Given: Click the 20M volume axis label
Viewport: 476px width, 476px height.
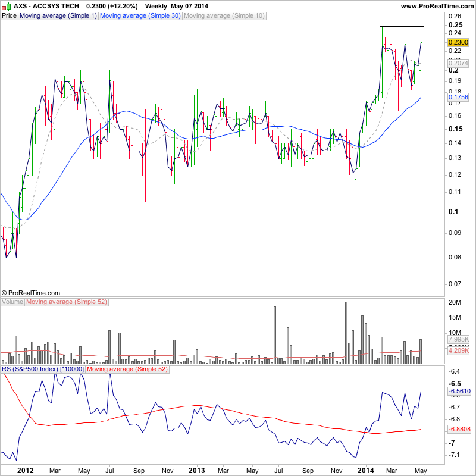Looking at the screenshot, I should 455,302.
